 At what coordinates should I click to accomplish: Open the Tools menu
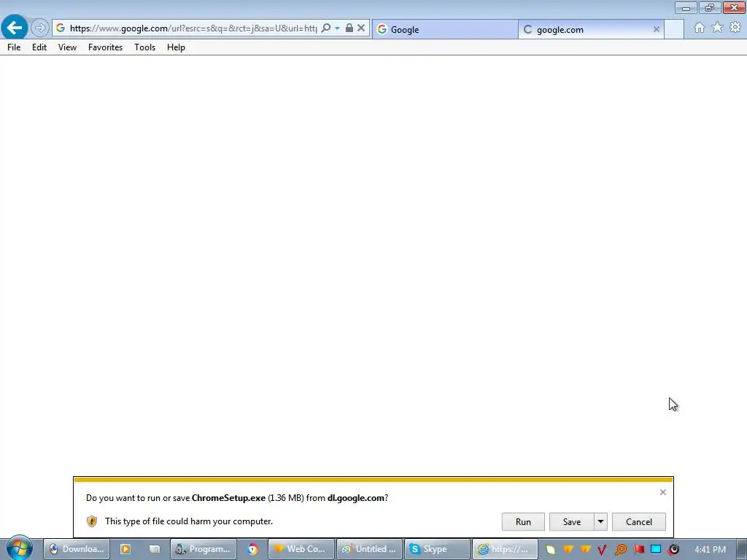[x=145, y=47]
